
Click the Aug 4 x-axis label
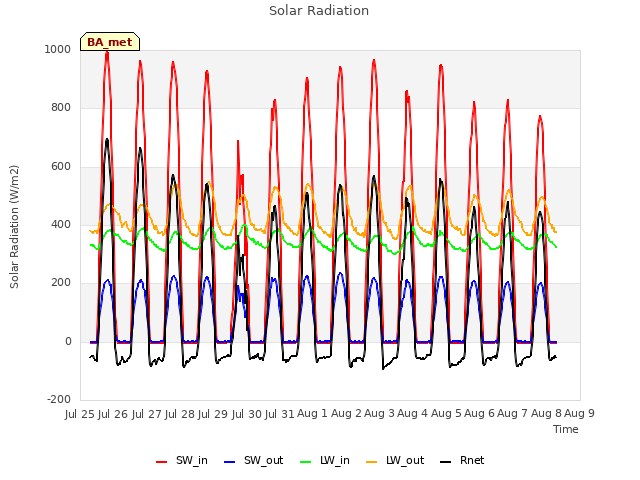413,414
